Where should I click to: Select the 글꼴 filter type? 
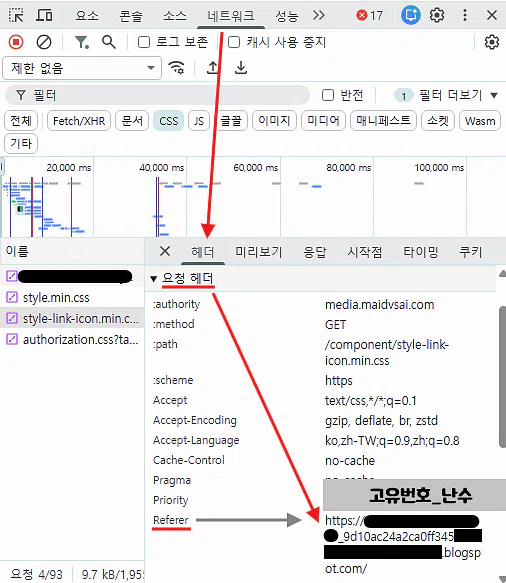(x=231, y=121)
